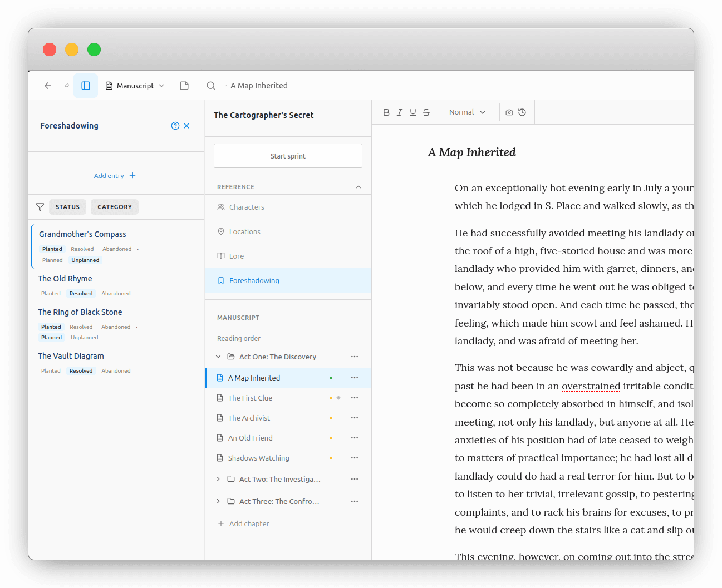
Task: Open the Manuscript view dropdown
Action: coord(135,86)
